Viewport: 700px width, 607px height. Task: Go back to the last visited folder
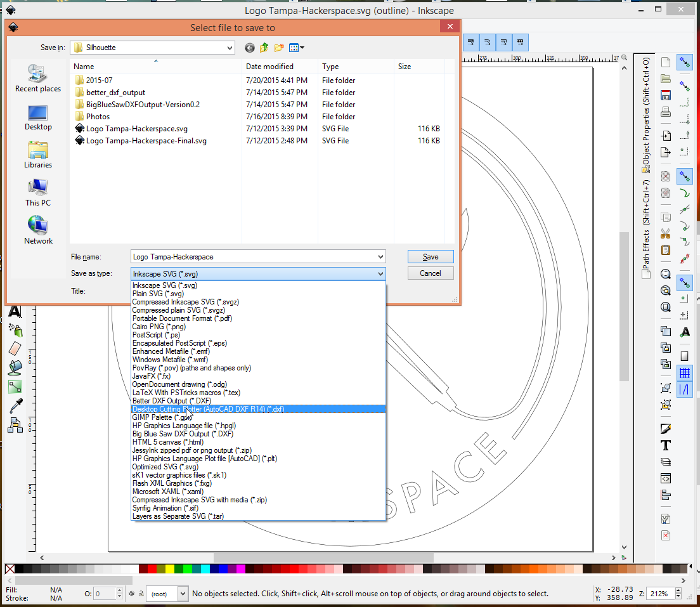click(x=250, y=48)
